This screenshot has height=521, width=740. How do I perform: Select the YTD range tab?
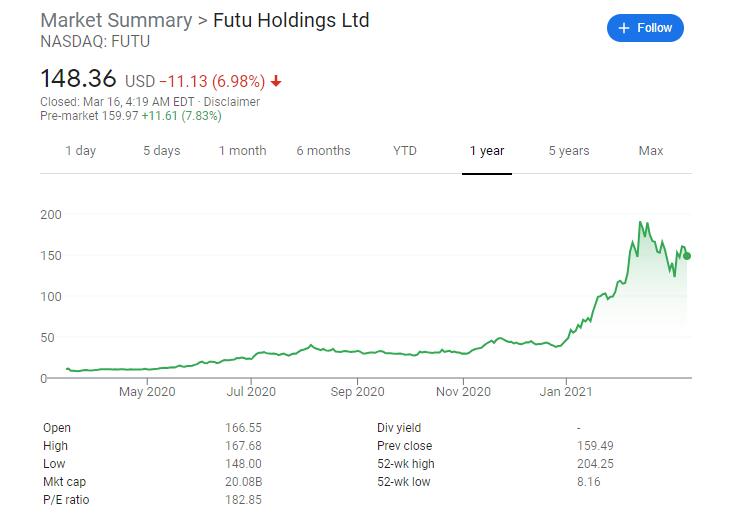tap(405, 151)
